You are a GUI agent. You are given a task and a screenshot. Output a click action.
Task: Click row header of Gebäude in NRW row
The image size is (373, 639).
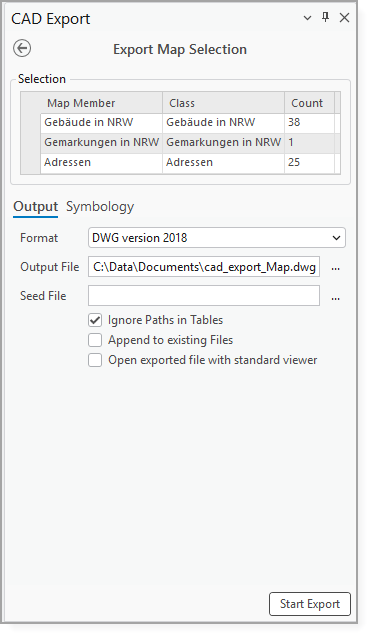pos(31,123)
